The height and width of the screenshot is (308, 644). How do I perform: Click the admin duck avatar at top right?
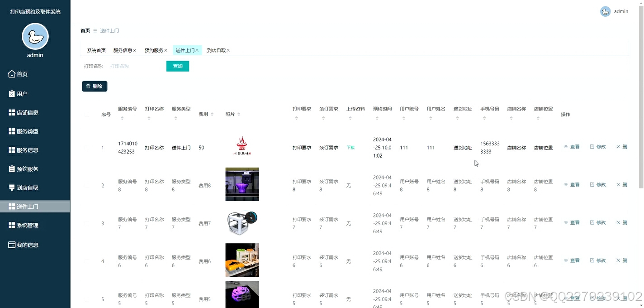coord(605,11)
